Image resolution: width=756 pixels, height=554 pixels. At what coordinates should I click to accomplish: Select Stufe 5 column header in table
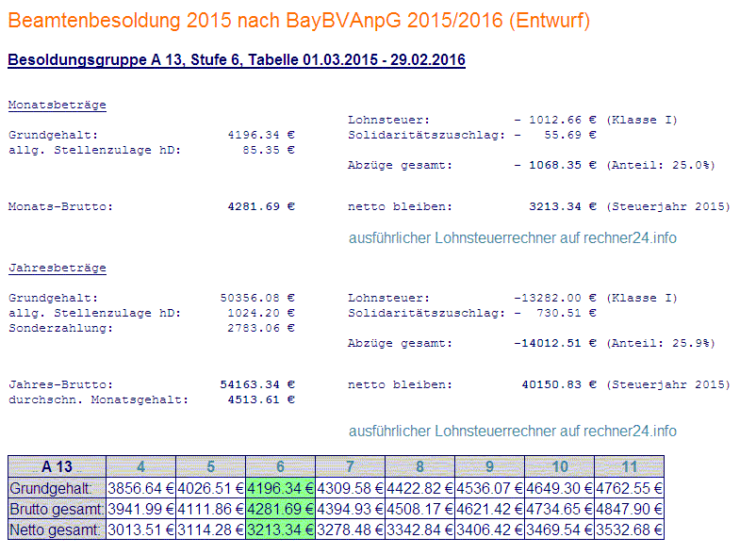(211, 466)
